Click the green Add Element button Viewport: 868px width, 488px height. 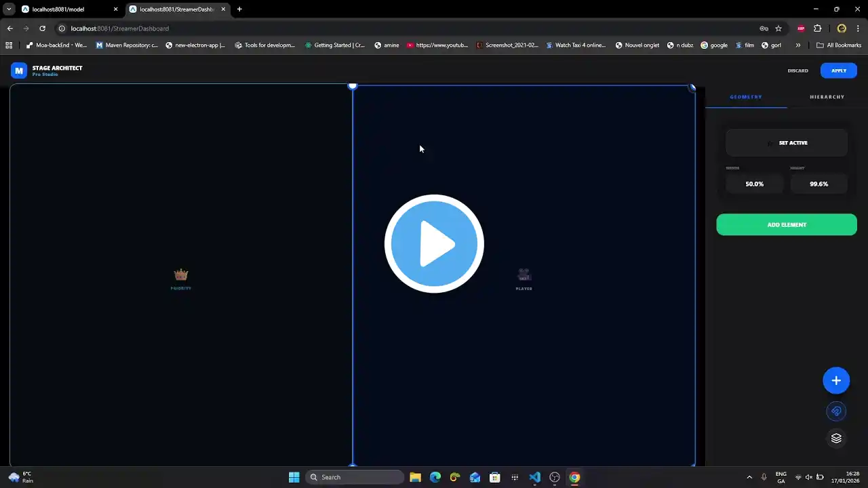tap(787, 225)
